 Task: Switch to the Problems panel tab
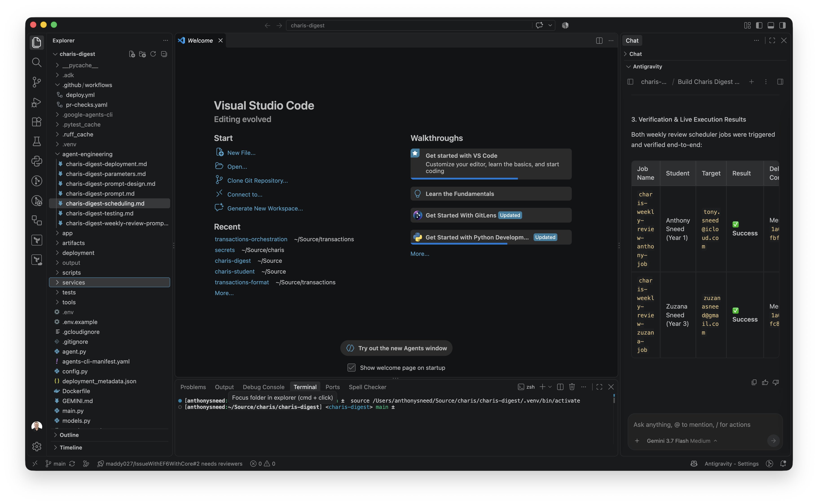point(193,387)
